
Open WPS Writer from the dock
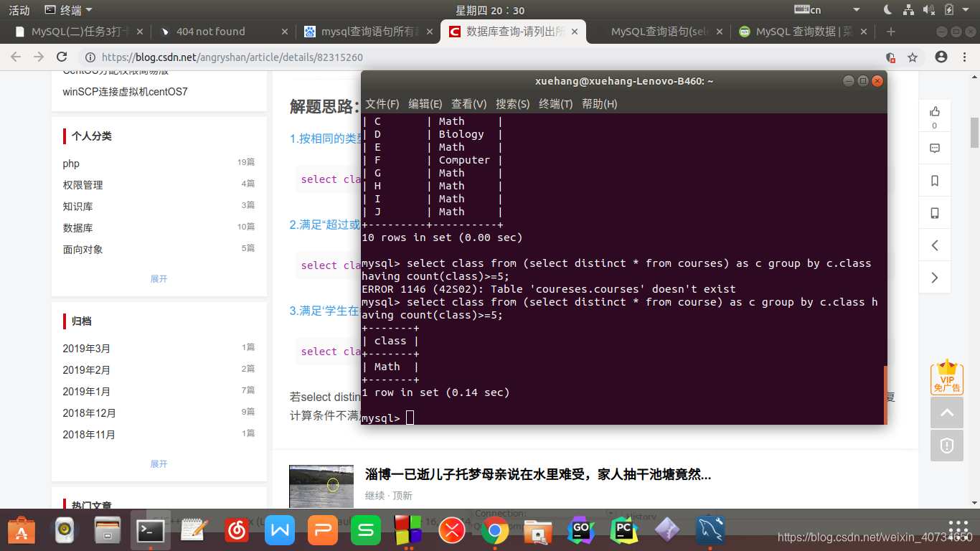(280, 531)
